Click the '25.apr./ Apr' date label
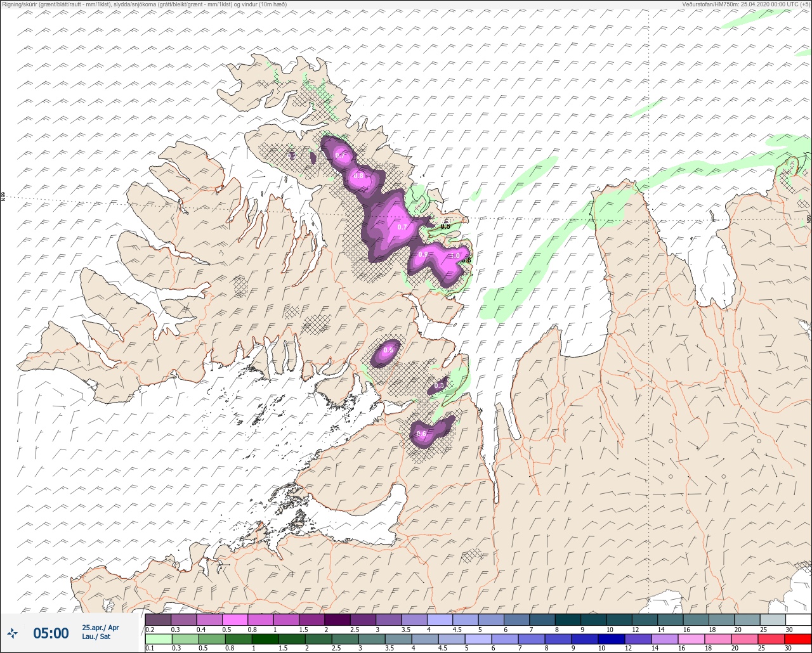Image resolution: width=812 pixels, height=653 pixels. pyautogui.click(x=100, y=628)
